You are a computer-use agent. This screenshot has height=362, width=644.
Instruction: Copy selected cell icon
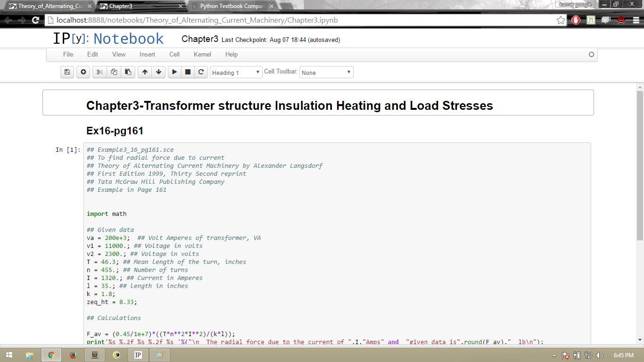114,72
